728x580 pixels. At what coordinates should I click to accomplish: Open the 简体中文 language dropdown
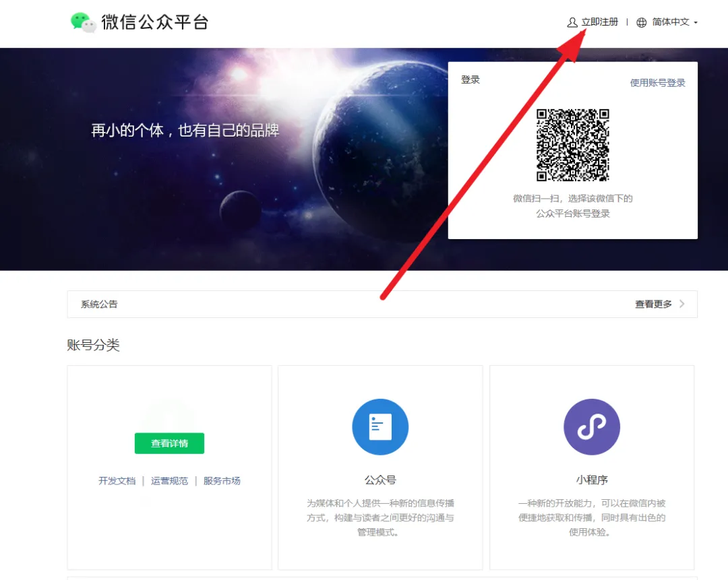(x=671, y=22)
